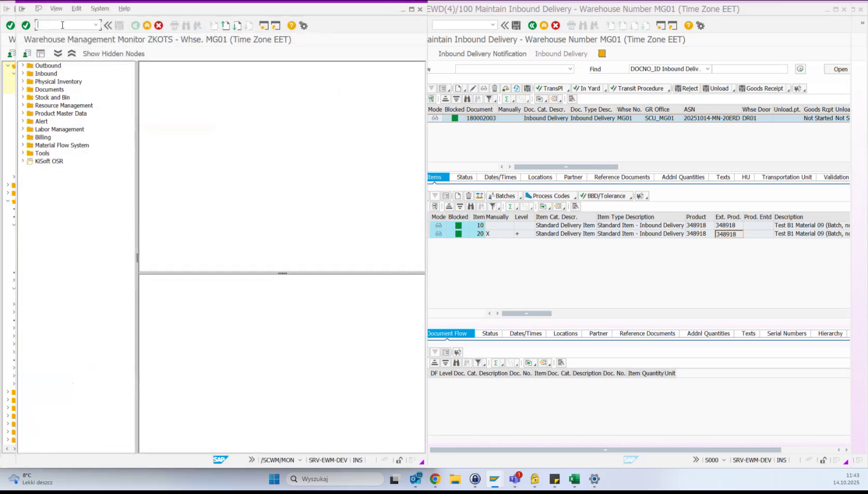Screen dimensions: 868x494
Task: Click the sum (sigma) icon in items toolbar
Action: 510,206
